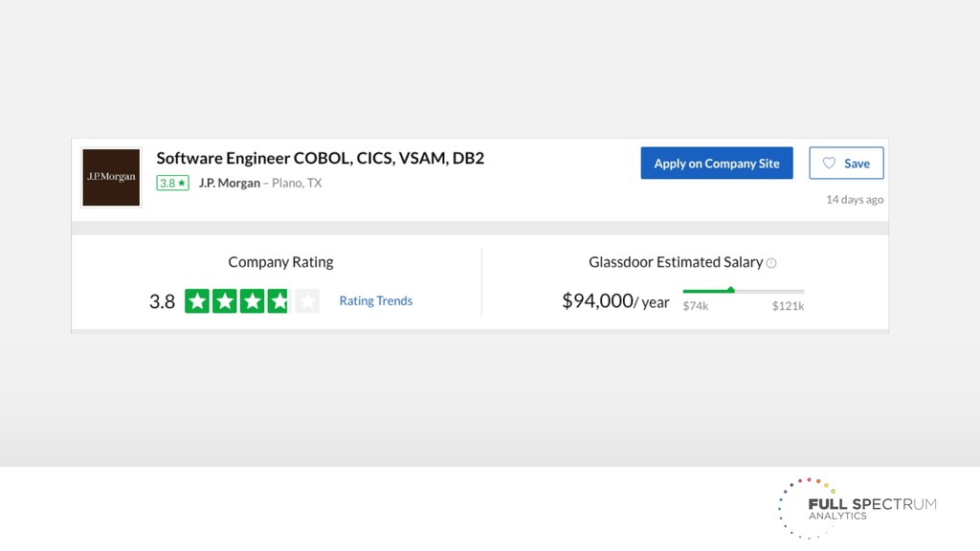This screenshot has width=980, height=551.
Task: Open the Software Engineer COBOL job title
Action: pos(320,158)
